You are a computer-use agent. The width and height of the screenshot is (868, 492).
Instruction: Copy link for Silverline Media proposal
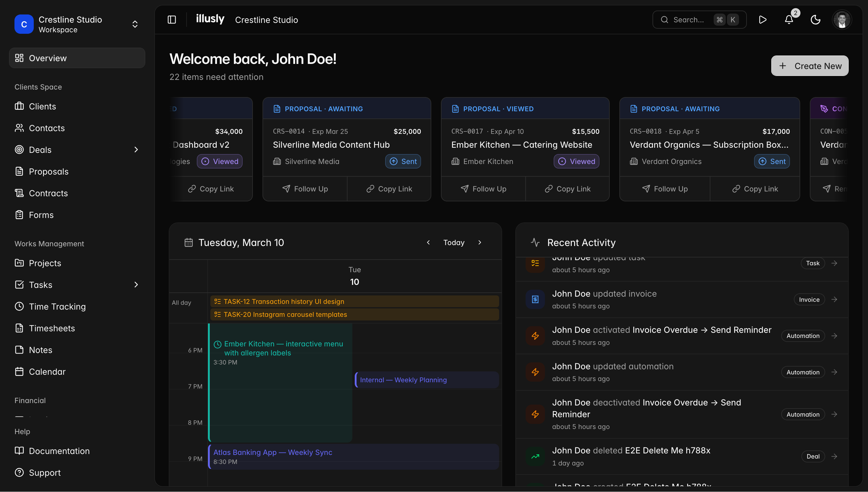pyautogui.click(x=389, y=188)
